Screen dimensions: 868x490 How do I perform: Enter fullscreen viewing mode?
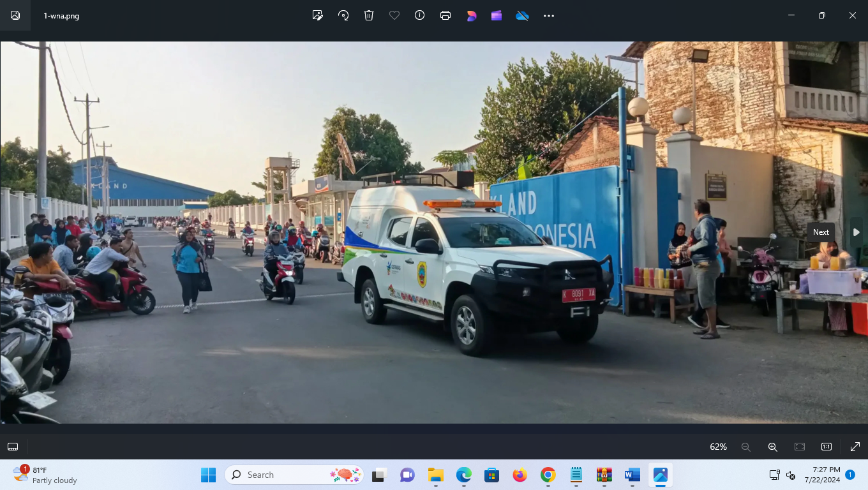pos(855,447)
